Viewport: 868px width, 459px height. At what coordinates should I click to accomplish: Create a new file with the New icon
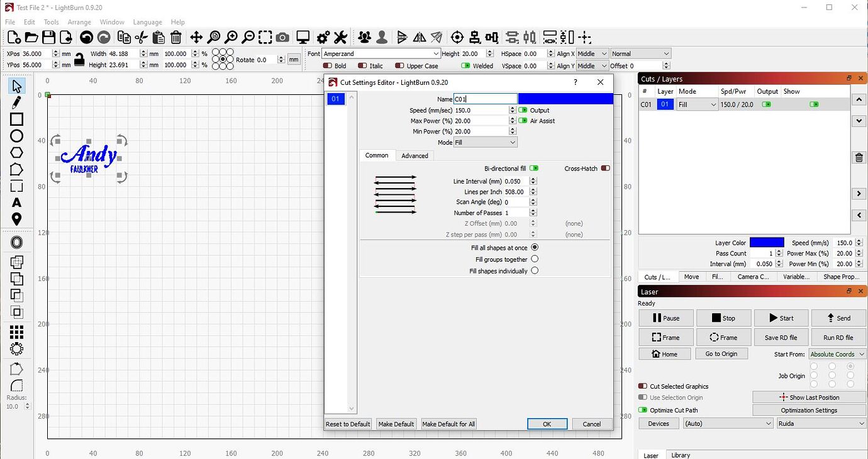(x=14, y=37)
